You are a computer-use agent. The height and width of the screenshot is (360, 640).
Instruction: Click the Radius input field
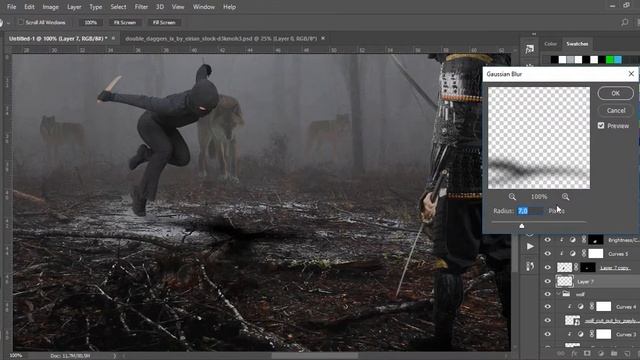point(530,211)
